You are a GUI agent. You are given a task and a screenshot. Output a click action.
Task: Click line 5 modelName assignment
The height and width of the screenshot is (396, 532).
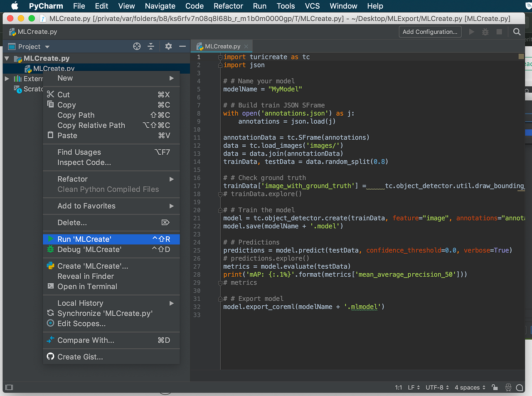[x=263, y=89]
